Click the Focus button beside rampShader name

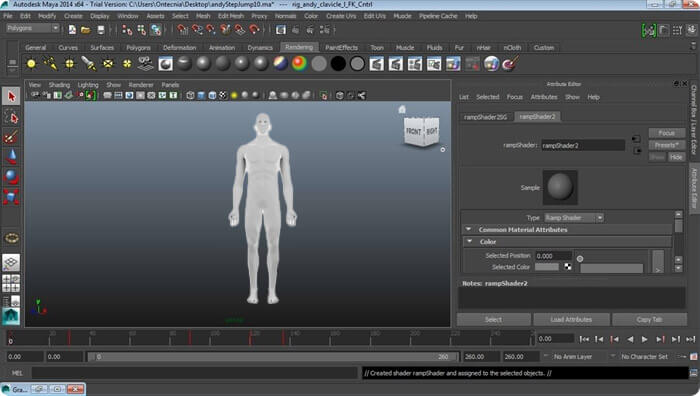coord(667,133)
